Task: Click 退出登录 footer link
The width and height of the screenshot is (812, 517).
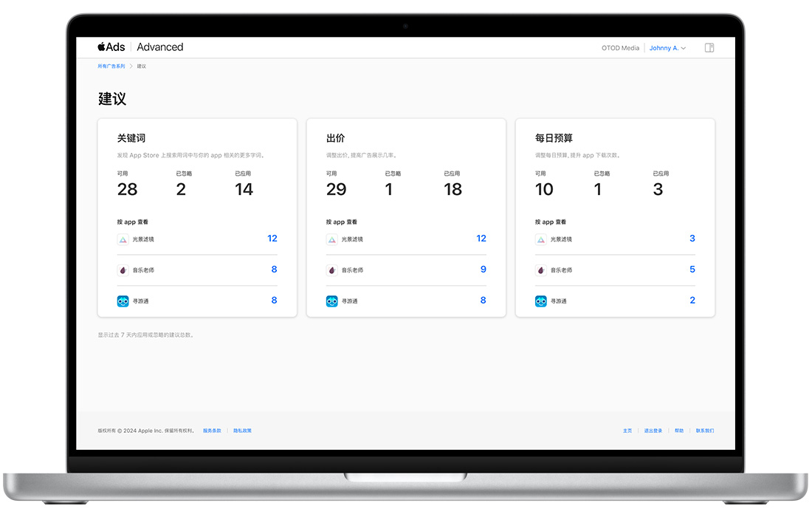Action: point(653,431)
